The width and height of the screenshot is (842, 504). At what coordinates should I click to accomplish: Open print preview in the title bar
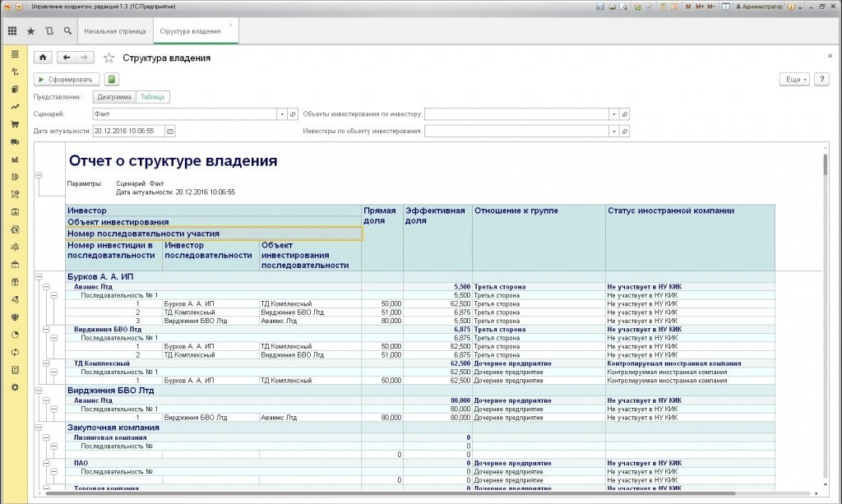click(x=623, y=7)
